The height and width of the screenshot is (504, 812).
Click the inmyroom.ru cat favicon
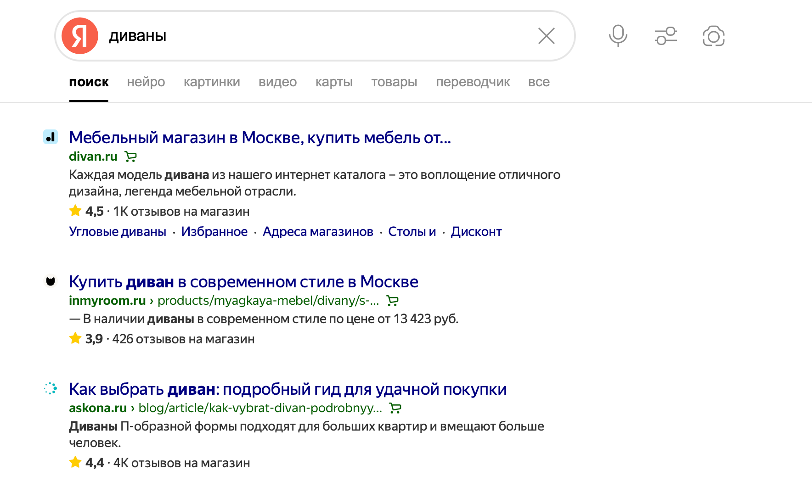pyautogui.click(x=51, y=281)
